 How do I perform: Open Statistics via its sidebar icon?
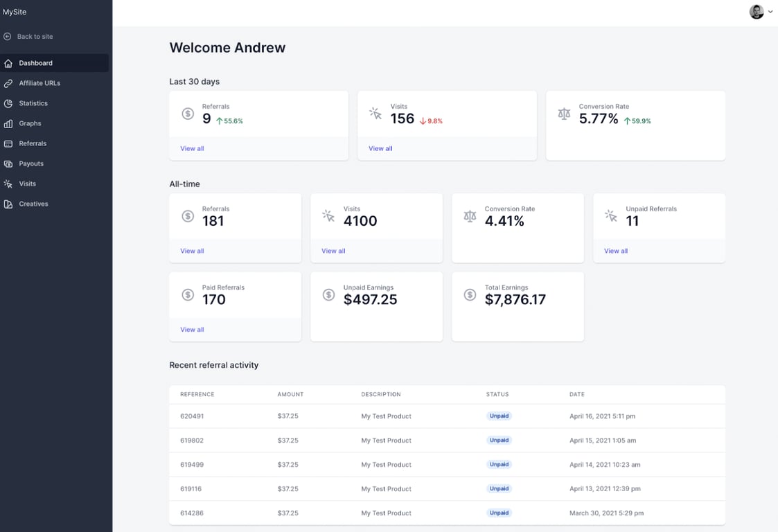[x=8, y=103]
